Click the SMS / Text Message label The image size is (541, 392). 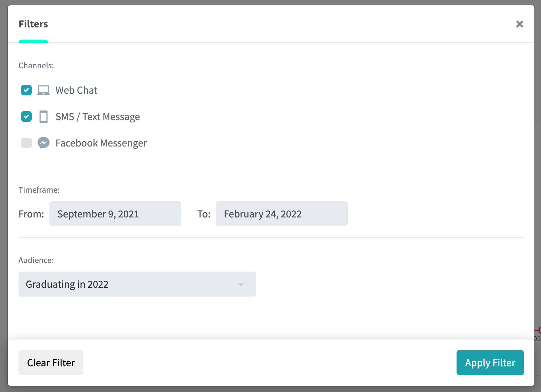[98, 117]
